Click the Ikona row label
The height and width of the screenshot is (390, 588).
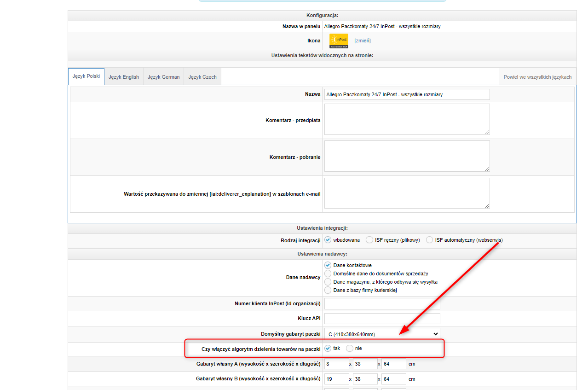pyautogui.click(x=314, y=41)
